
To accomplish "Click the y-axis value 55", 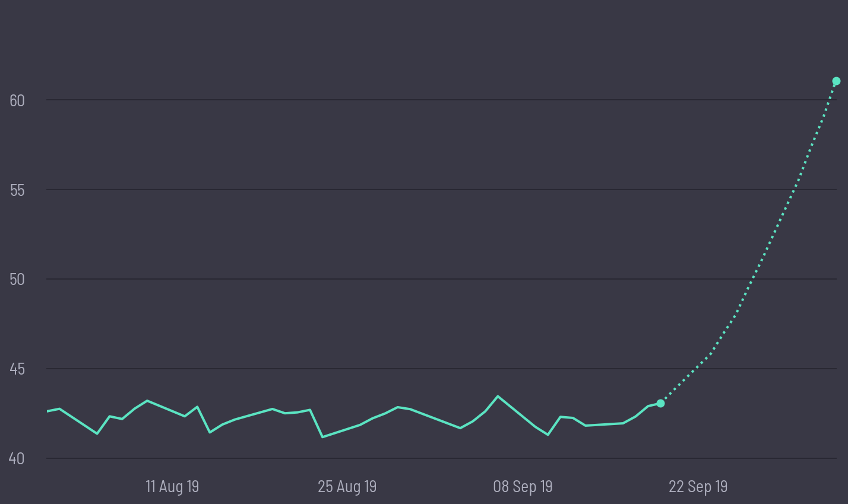I will [x=17, y=190].
